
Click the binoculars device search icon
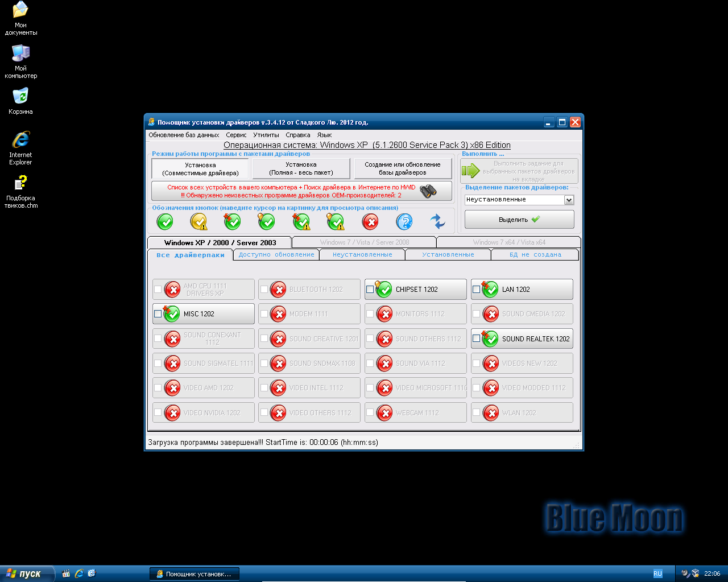pos(428,191)
